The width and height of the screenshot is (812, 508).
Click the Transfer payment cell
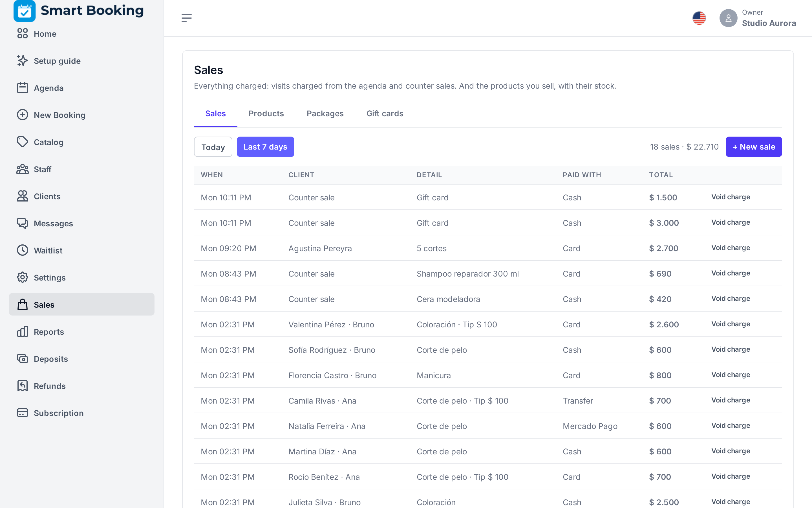pyautogui.click(x=578, y=401)
